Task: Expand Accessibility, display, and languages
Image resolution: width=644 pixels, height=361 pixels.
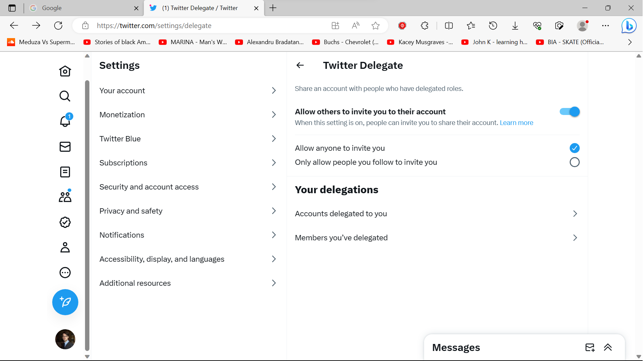Action: click(188, 259)
